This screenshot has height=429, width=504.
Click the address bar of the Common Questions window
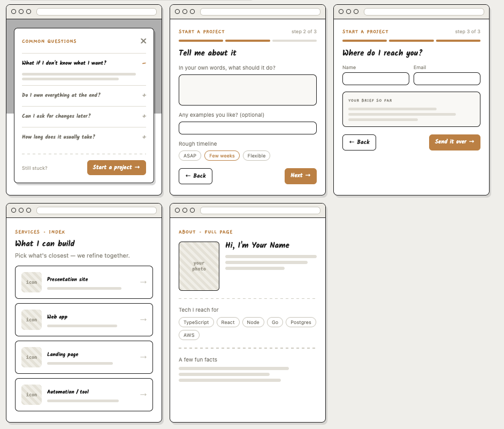point(96,12)
